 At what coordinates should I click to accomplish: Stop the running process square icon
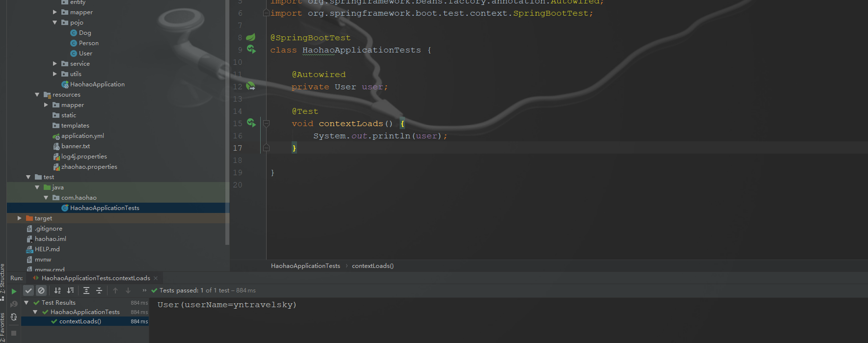[14, 333]
